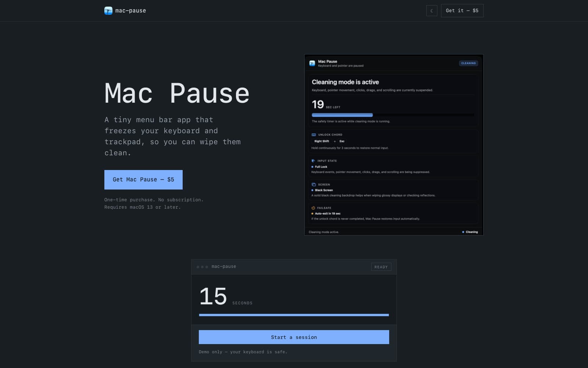Click the 19 sec left progress bar
The image size is (588, 368).
coord(393,115)
